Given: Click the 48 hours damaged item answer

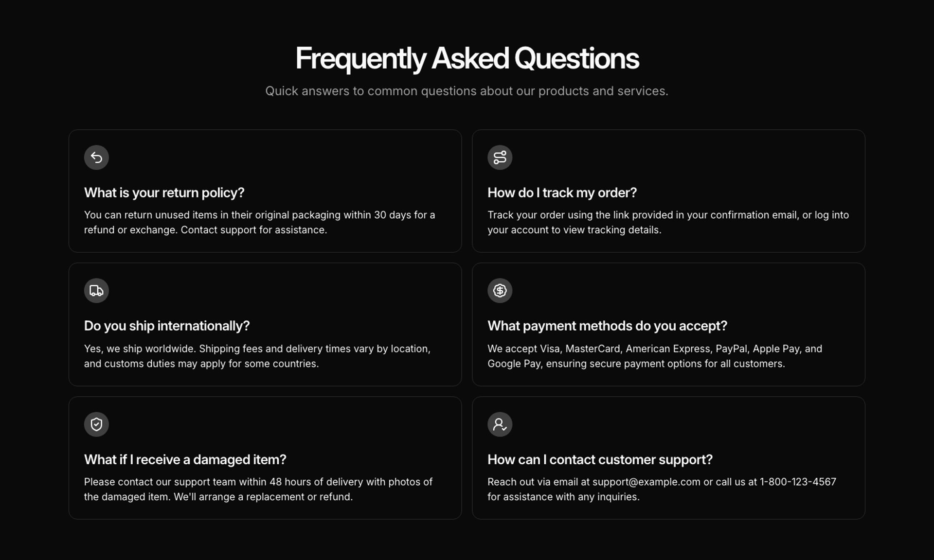Looking at the screenshot, I should (x=258, y=489).
